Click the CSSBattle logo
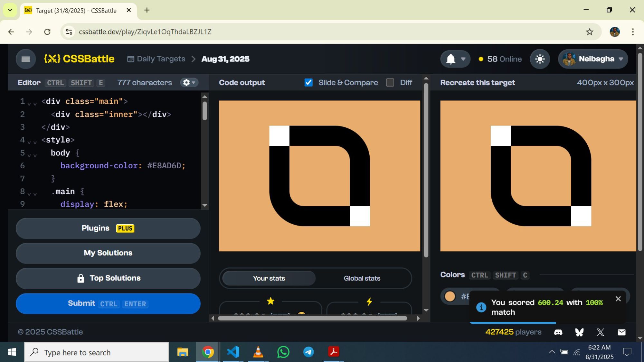Viewport: 644px width, 362px height. pyautogui.click(x=79, y=59)
